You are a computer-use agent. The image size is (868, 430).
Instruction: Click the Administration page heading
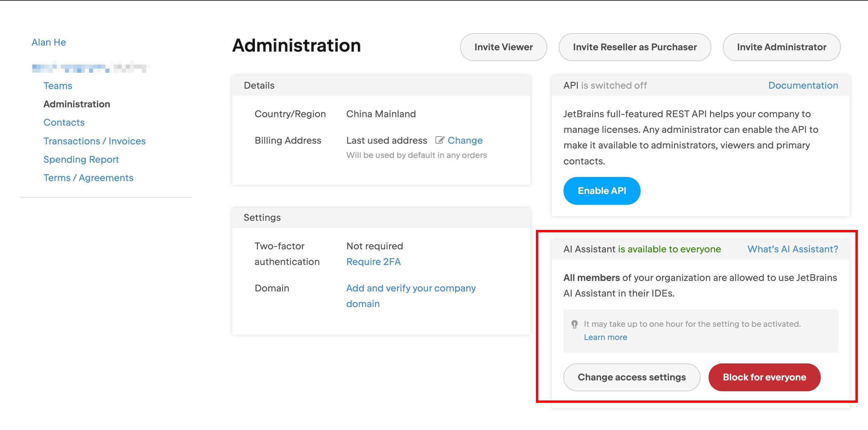[296, 45]
